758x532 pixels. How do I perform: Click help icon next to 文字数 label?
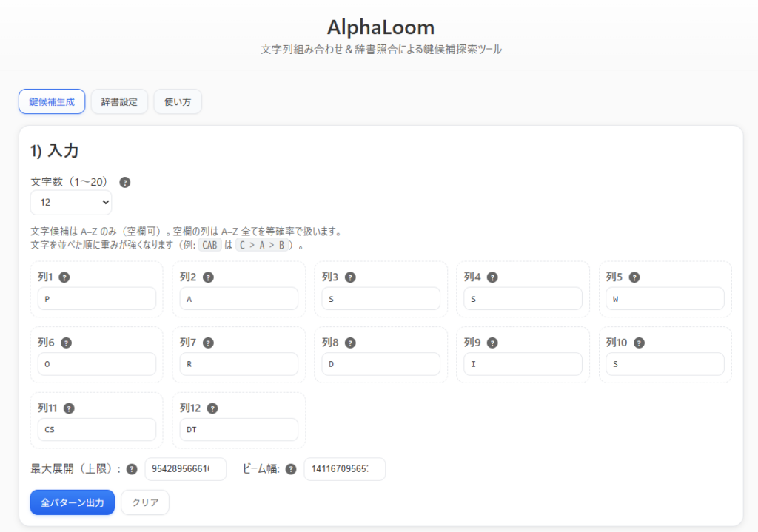coord(125,182)
